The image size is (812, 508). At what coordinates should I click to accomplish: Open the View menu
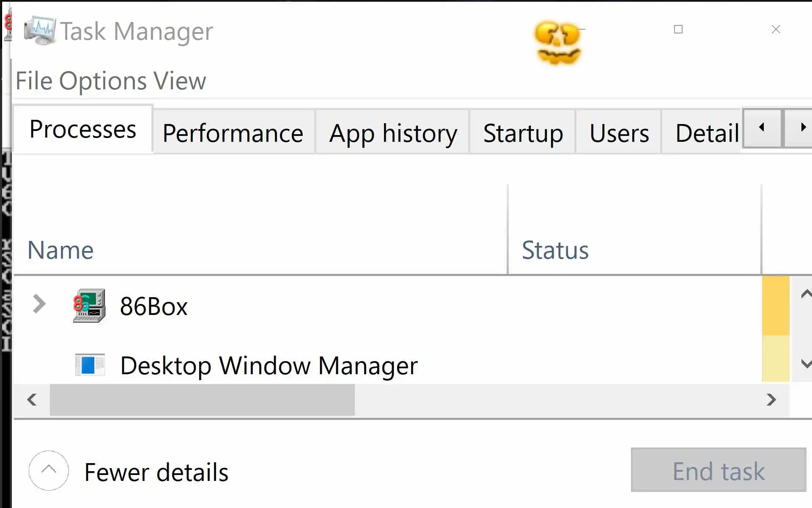(x=179, y=81)
